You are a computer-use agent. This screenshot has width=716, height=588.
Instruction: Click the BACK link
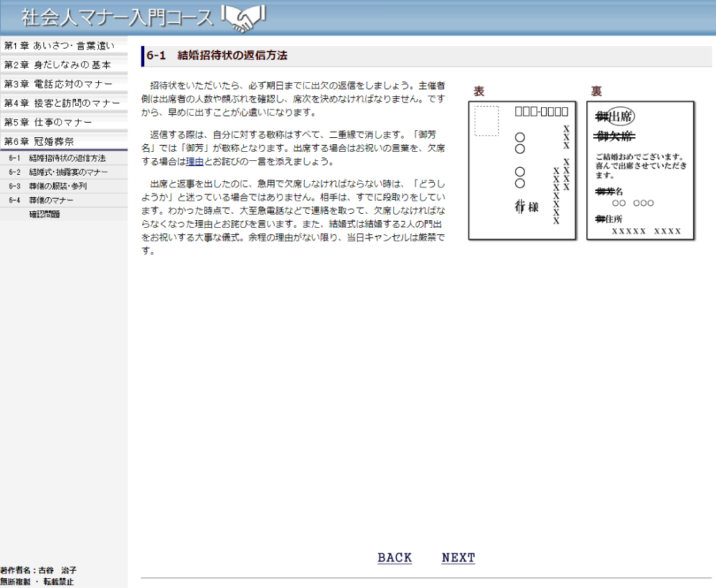(x=395, y=558)
